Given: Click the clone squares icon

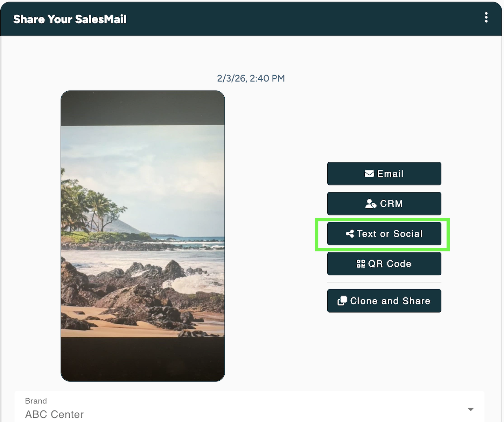Looking at the screenshot, I should (x=342, y=301).
